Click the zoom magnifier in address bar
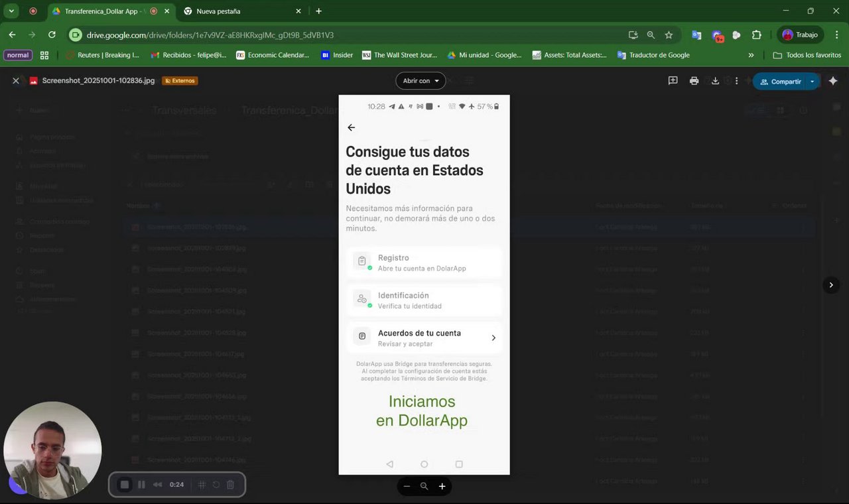 (651, 35)
